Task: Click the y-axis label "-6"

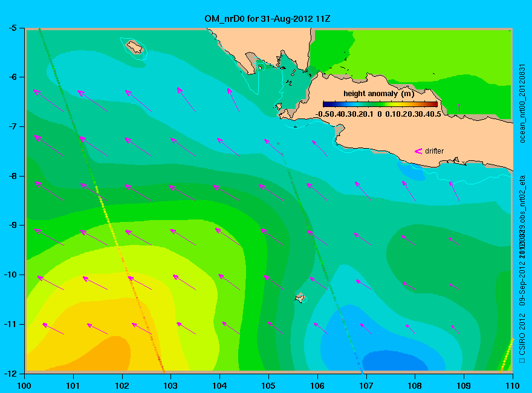Action: tap(12, 77)
